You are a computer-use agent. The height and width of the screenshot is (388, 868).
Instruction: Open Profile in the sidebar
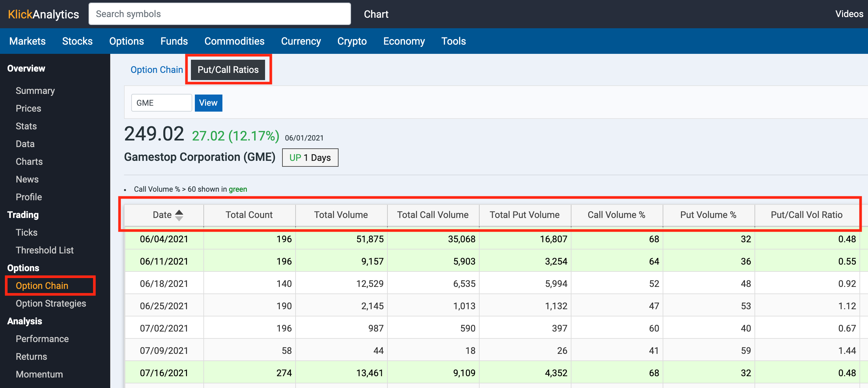point(29,197)
